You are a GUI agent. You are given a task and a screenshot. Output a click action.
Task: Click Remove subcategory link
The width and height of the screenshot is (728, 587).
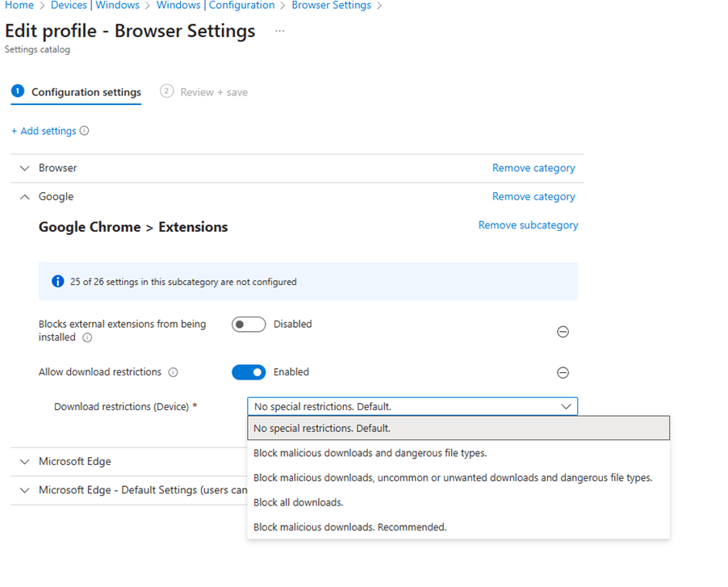(528, 225)
